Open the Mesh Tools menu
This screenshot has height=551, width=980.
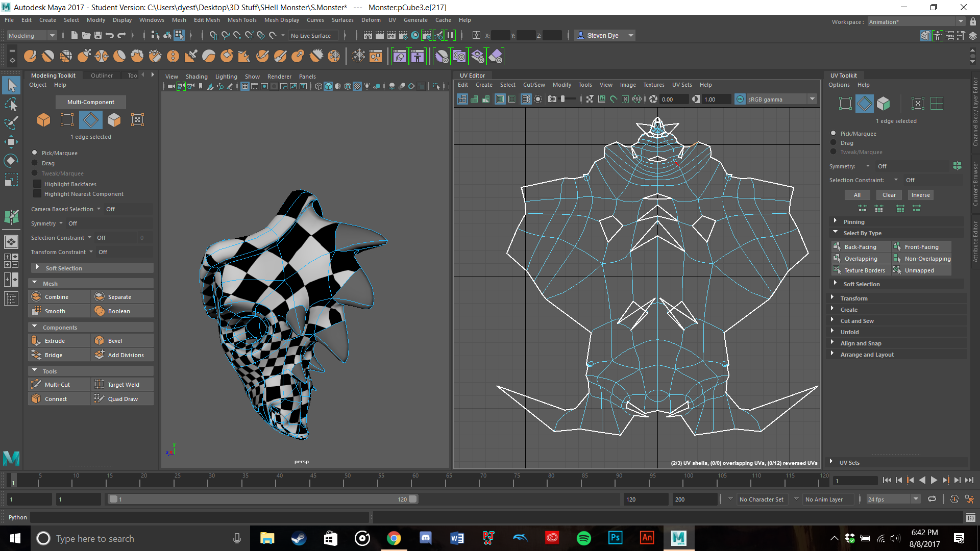pyautogui.click(x=242, y=20)
